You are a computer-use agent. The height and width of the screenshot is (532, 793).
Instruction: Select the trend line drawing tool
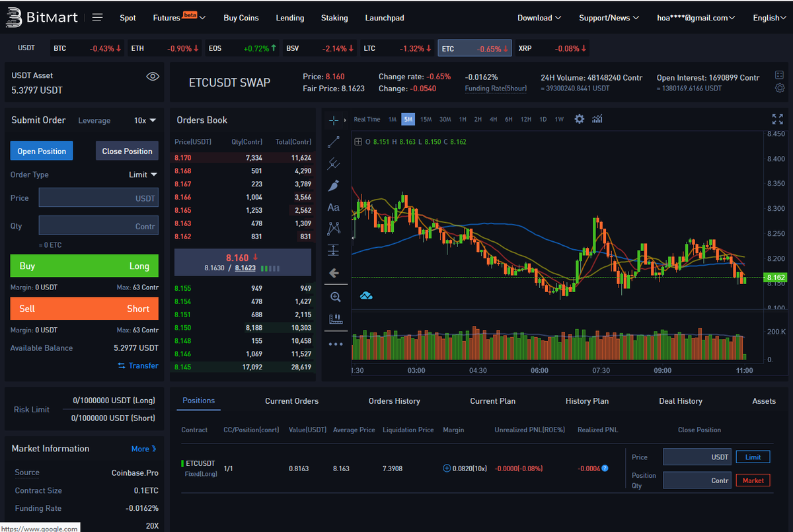(334, 141)
